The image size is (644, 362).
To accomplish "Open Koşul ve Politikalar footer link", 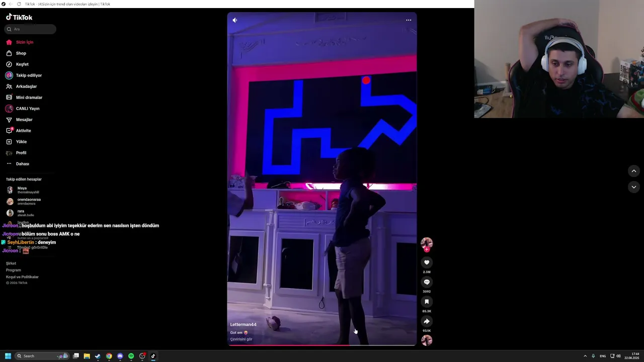I will tap(22, 277).
